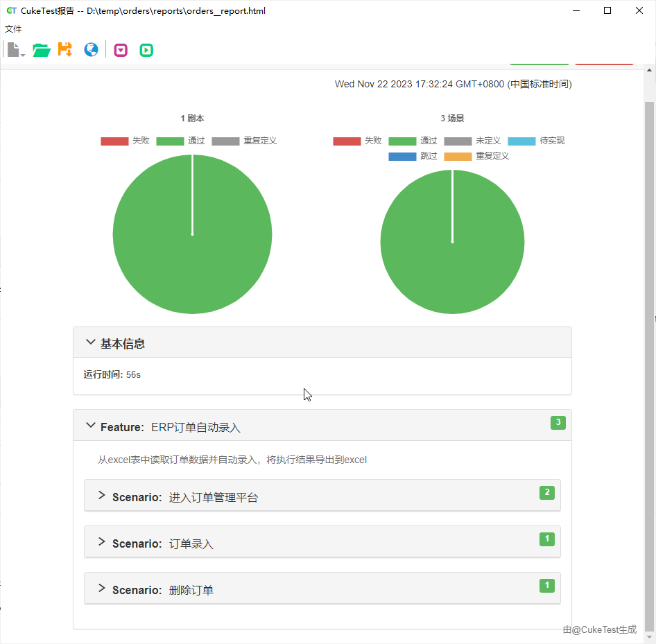Click the Feature ERP订单自动录入 title
Viewport: 656px width, 644px height.
[171, 428]
